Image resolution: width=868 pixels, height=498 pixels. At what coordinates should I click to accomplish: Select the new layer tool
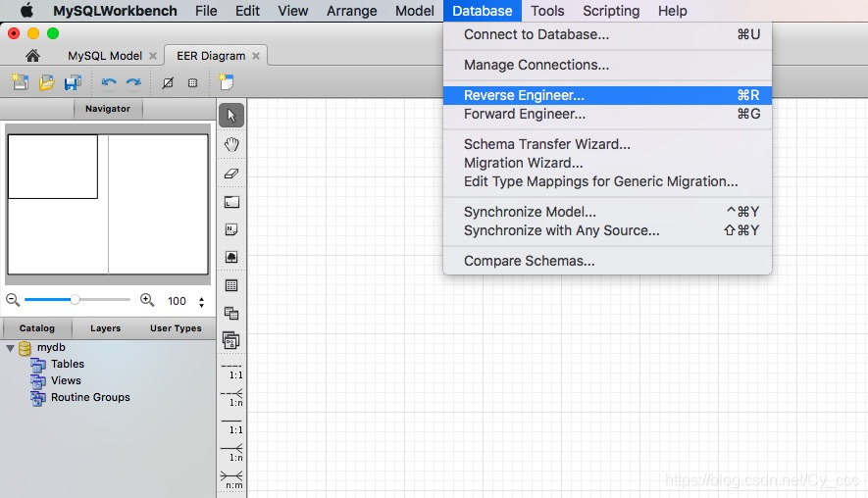[x=231, y=202]
